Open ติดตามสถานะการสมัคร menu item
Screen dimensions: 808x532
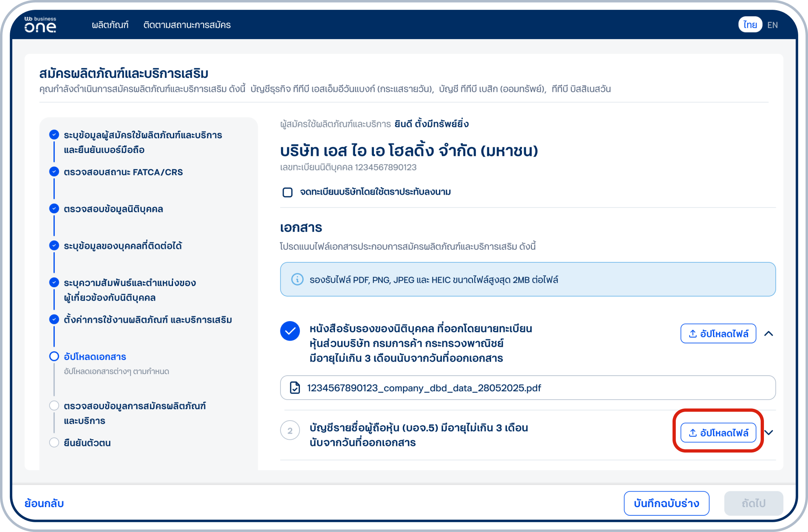point(187,25)
